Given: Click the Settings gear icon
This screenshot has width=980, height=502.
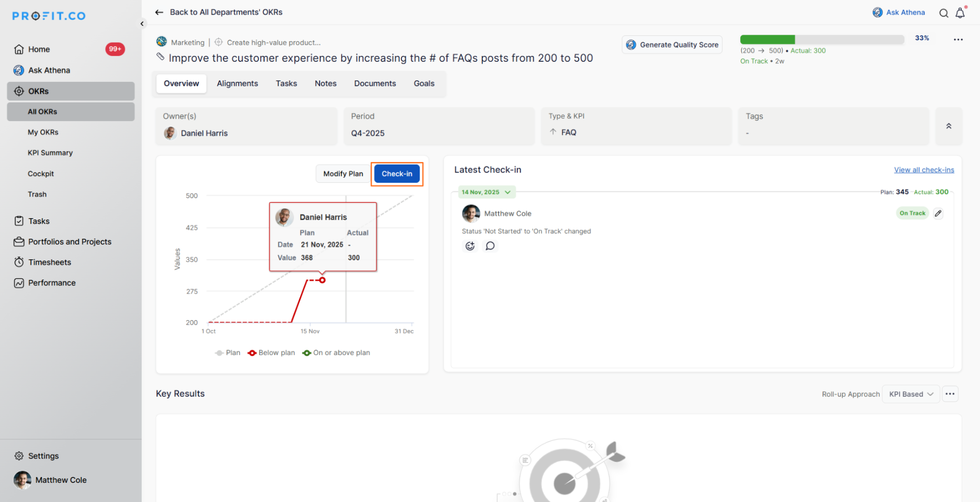Looking at the screenshot, I should pyautogui.click(x=19, y=456).
